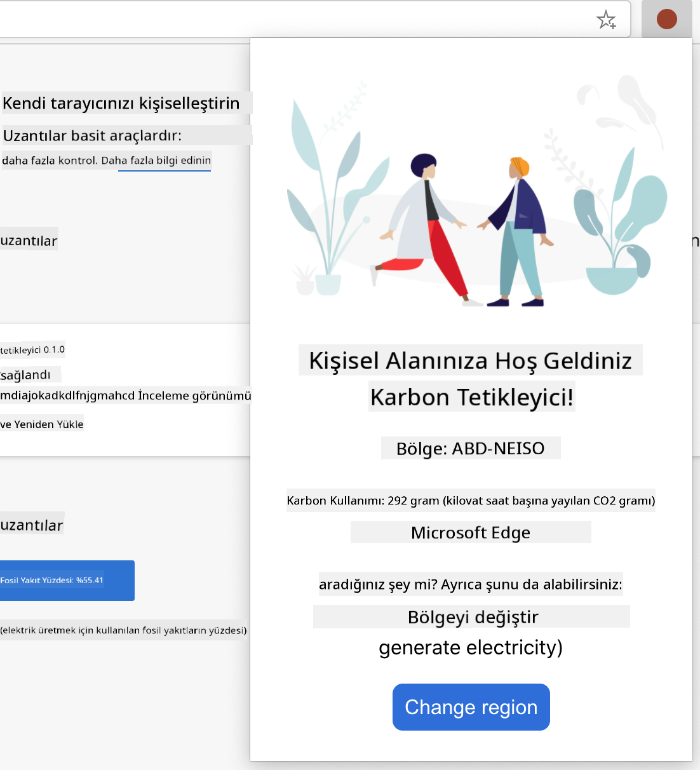Click the Fosil Yakıt Yüzdesi %55.41 button

pyautogui.click(x=67, y=580)
